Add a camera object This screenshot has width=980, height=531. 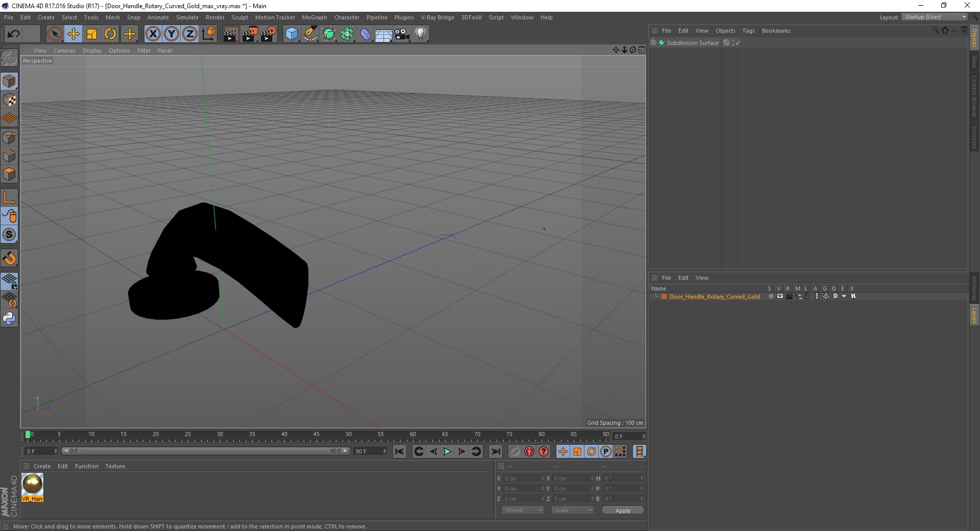(x=402, y=34)
